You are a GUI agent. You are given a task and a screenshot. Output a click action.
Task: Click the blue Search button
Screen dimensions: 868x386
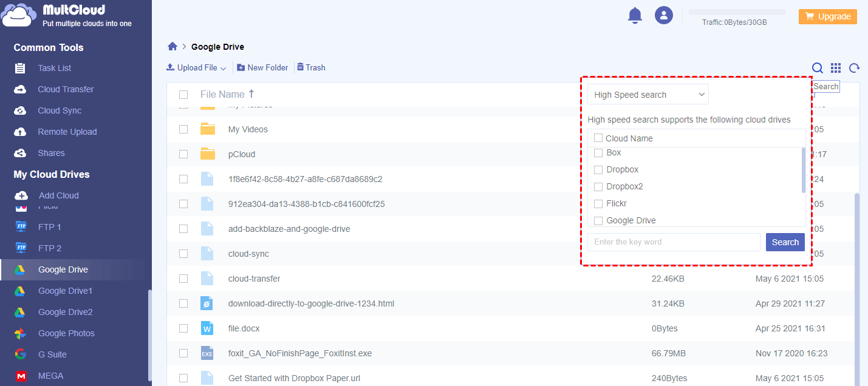tap(785, 242)
